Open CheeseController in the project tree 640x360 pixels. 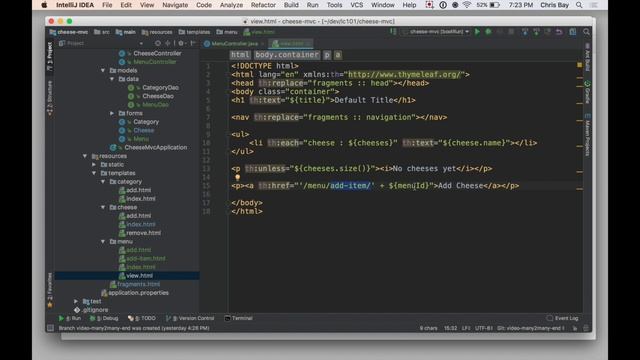[x=157, y=53]
